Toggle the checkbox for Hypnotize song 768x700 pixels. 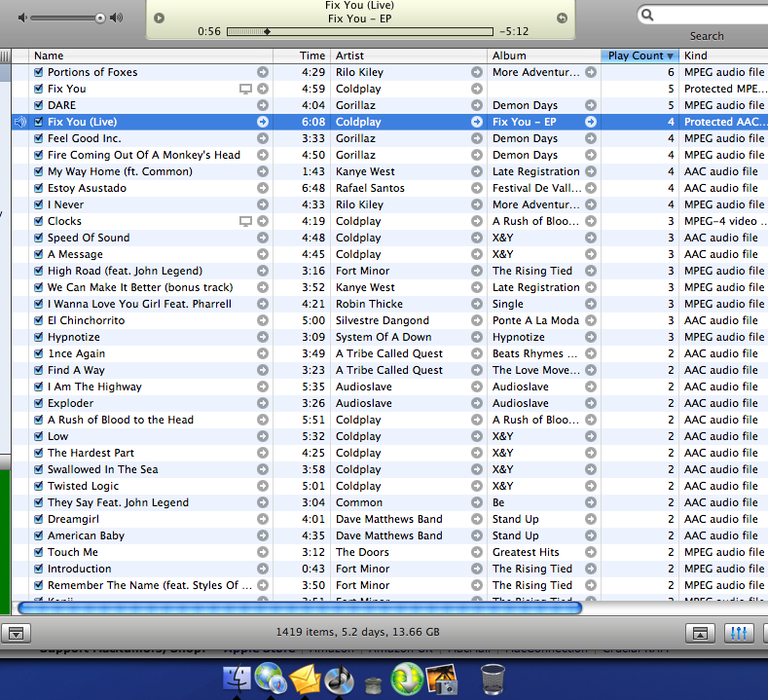pos(39,337)
